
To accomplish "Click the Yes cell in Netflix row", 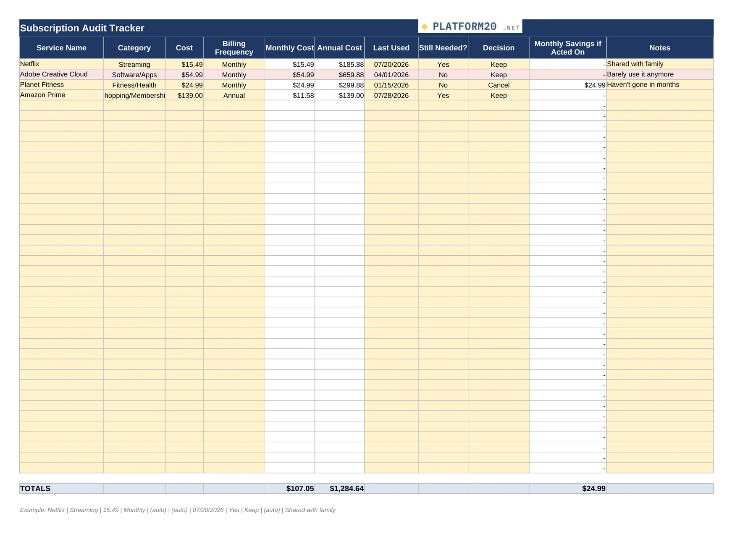I will (x=443, y=64).
